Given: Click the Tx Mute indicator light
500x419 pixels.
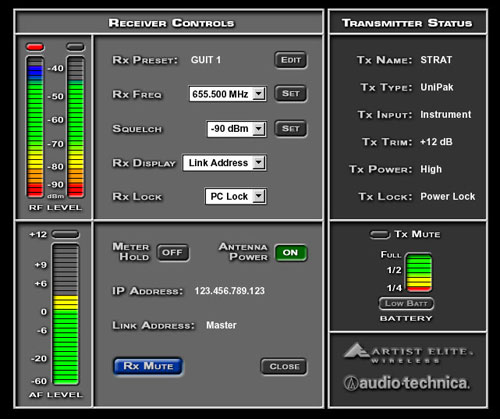Looking at the screenshot, I should (380, 234).
